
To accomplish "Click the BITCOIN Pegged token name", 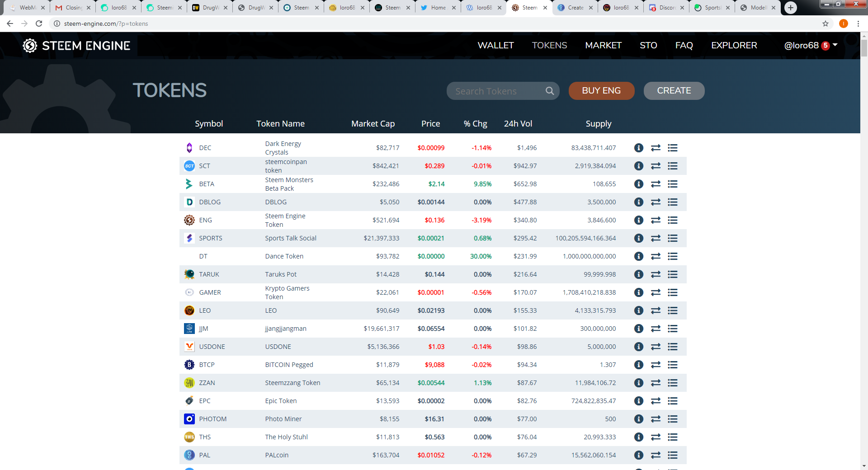I will [x=289, y=365].
